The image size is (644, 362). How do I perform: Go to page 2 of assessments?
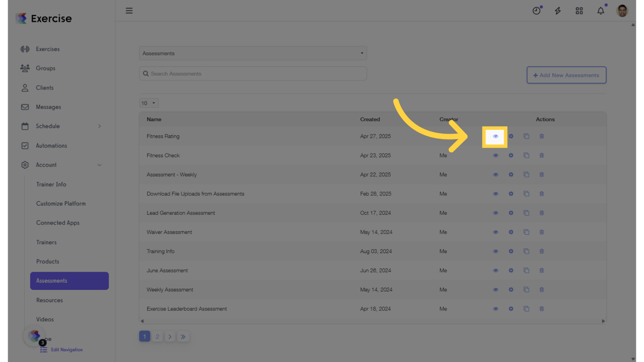(157, 336)
